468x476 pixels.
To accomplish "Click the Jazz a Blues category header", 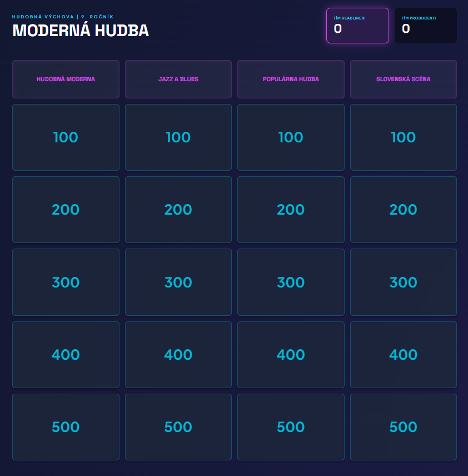I will click(178, 79).
